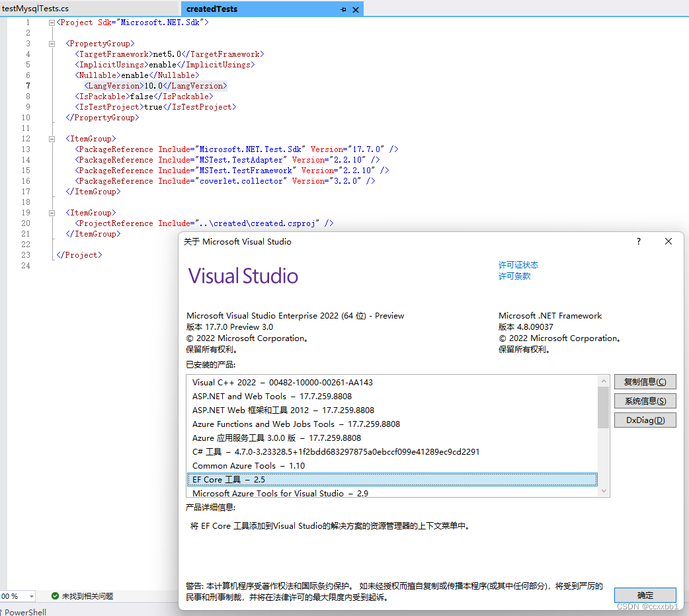Select Azure 应用服务工具 3.0.0 版 entry
This screenshot has width=689, height=616.
point(392,438)
